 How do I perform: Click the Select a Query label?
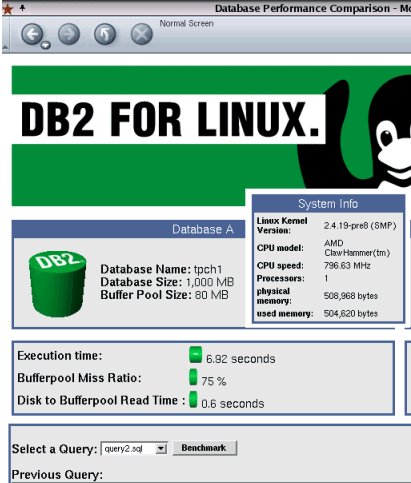point(54,449)
